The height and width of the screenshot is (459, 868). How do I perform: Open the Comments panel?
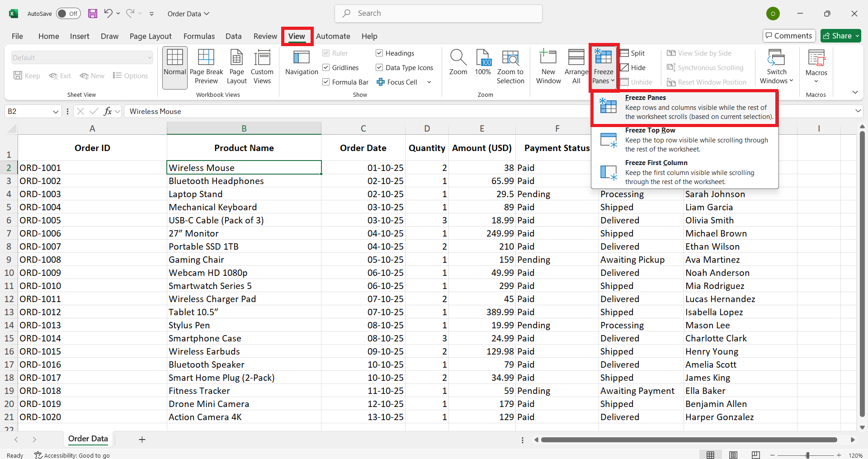coord(788,36)
